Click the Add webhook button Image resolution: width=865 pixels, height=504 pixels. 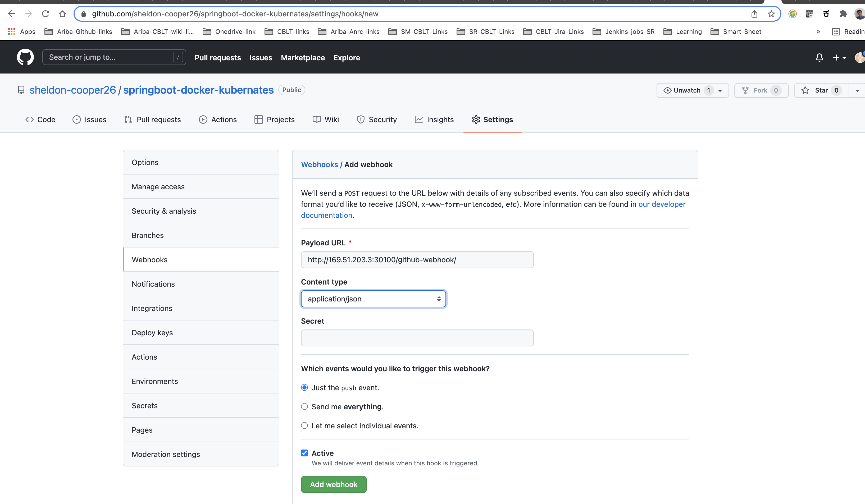pyautogui.click(x=333, y=484)
